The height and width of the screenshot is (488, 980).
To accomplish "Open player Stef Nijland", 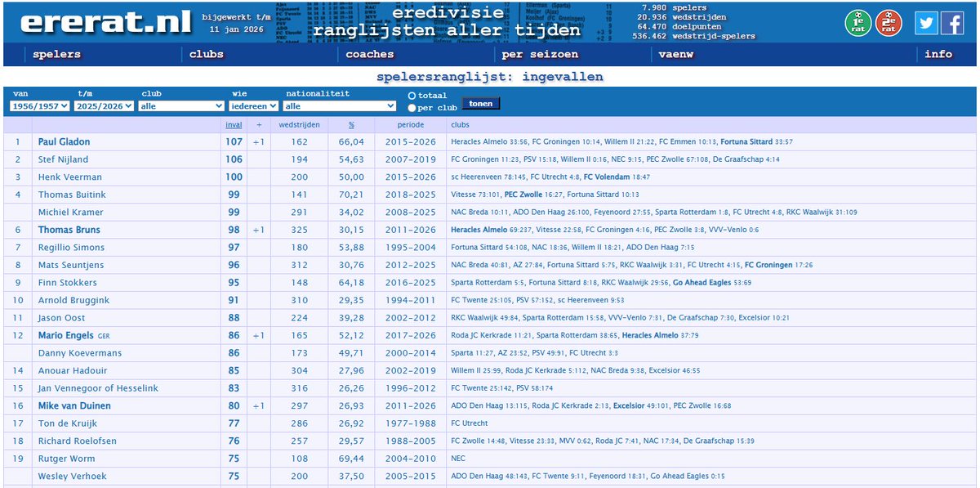I will tap(63, 159).
